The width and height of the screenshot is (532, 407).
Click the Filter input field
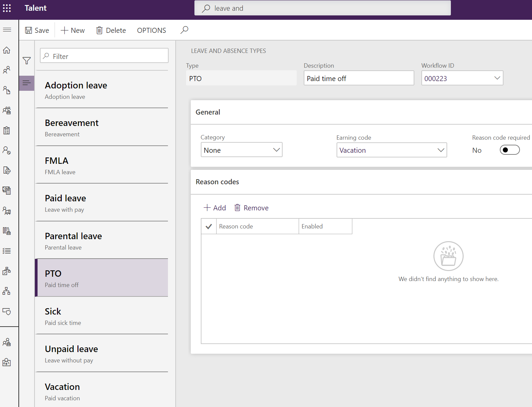pos(104,56)
